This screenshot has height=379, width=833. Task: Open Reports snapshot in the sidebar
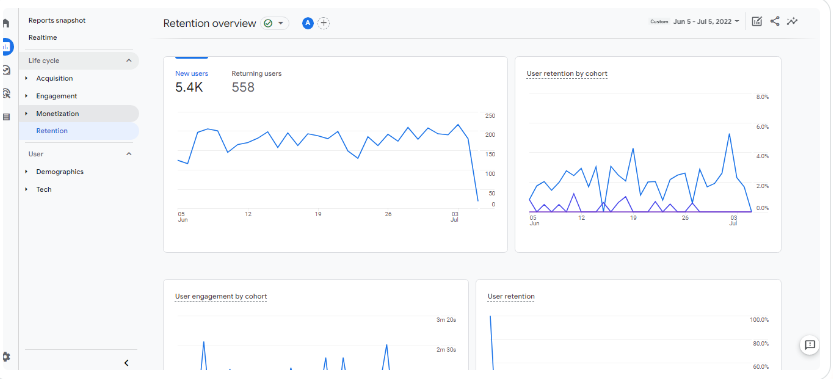click(x=57, y=21)
